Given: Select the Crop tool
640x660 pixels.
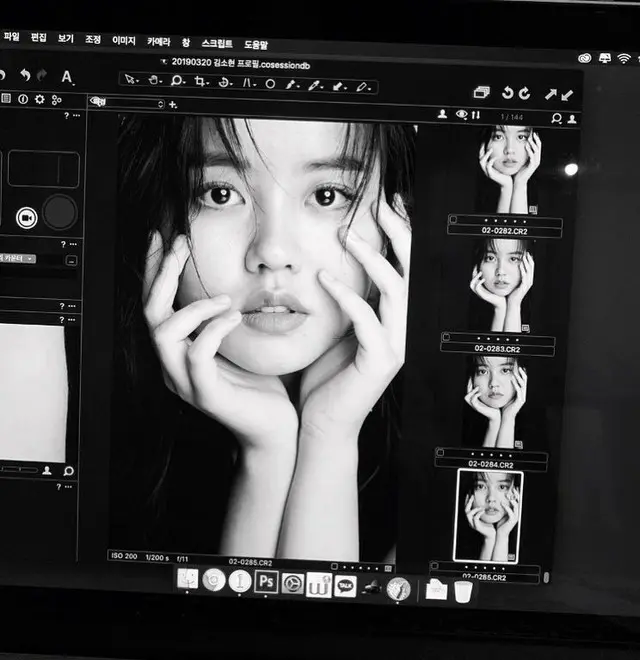Looking at the screenshot, I should [201, 82].
